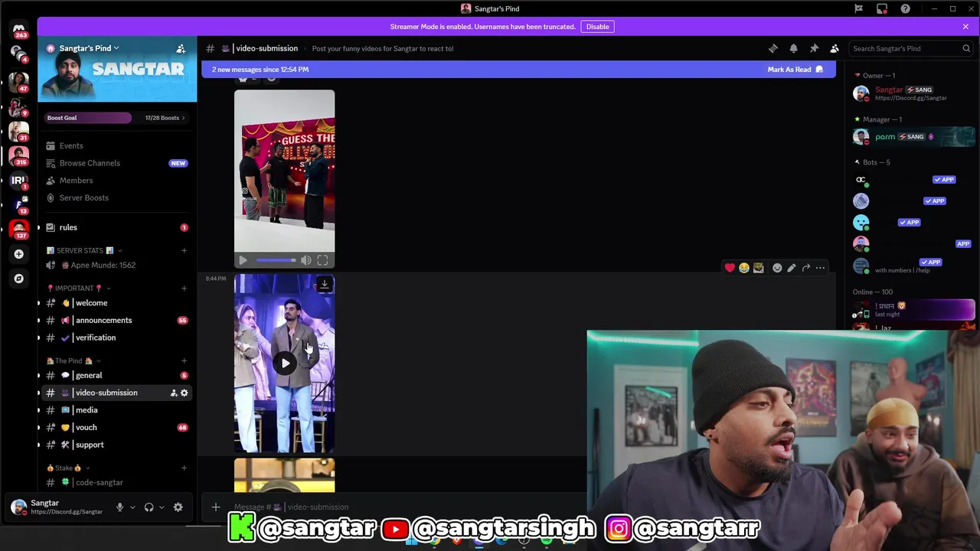Image resolution: width=980 pixels, height=551 pixels.
Task: Open headphone options dropdown arrow
Action: click(x=162, y=507)
